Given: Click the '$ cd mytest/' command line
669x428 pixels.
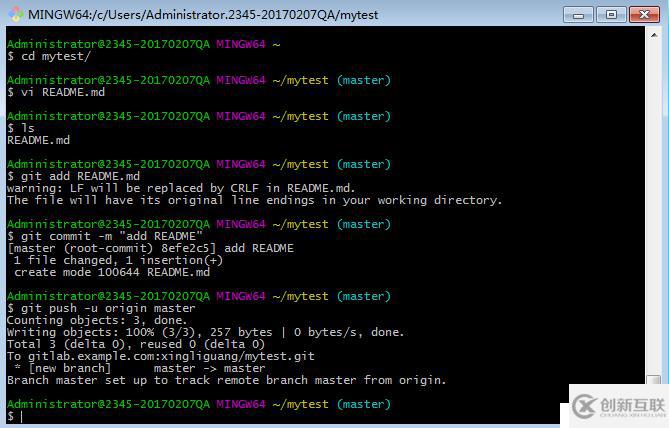Looking at the screenshot, I should coord(49,56).
